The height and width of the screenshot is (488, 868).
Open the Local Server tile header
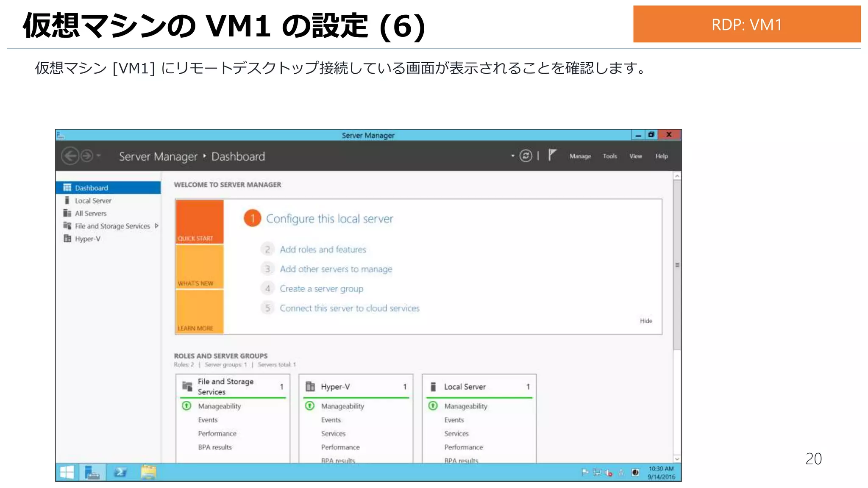click(x=479, y=386)
